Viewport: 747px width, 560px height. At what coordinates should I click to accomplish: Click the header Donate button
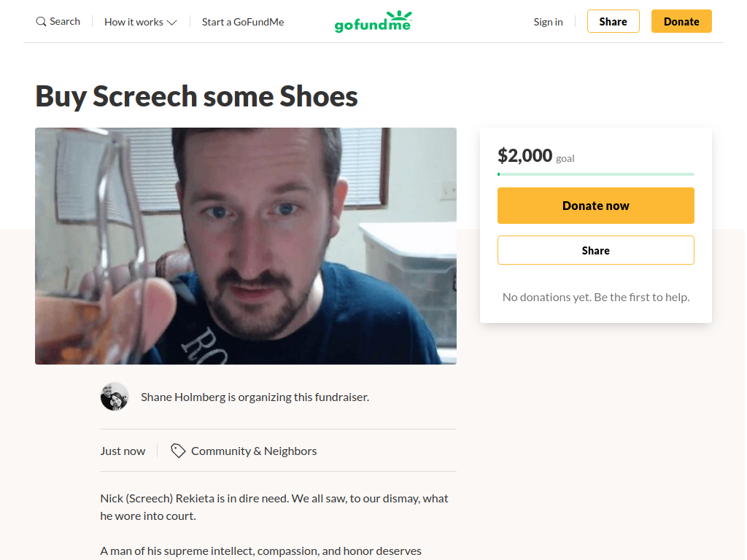681,21
